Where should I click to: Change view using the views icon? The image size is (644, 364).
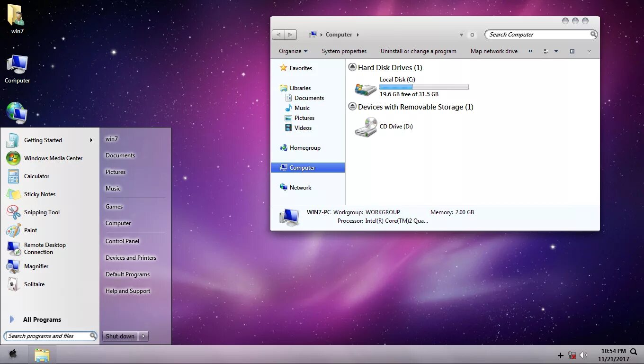(546, 51)
